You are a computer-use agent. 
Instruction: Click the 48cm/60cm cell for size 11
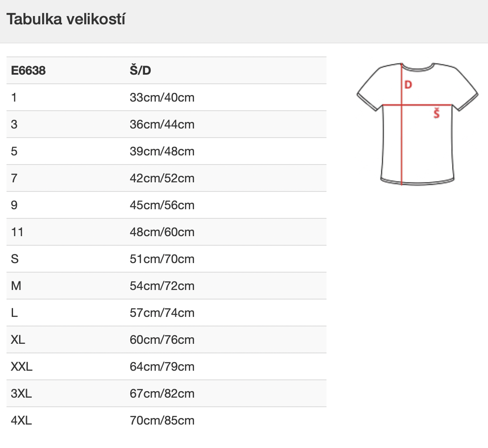[x=162, y=232]
